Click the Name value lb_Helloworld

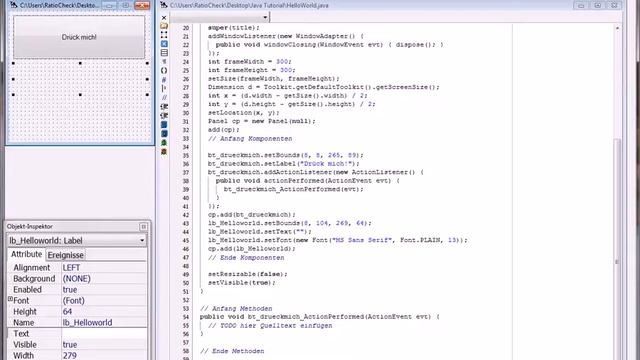point(87,323)
